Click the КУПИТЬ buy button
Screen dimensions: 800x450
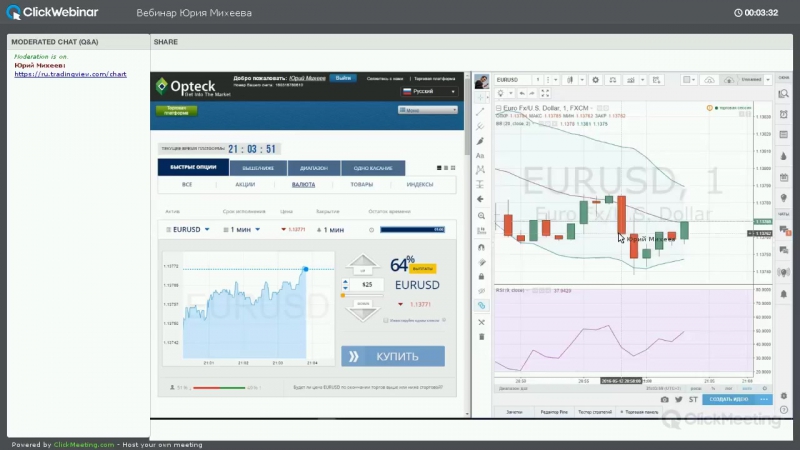click(x=393, y=356)
